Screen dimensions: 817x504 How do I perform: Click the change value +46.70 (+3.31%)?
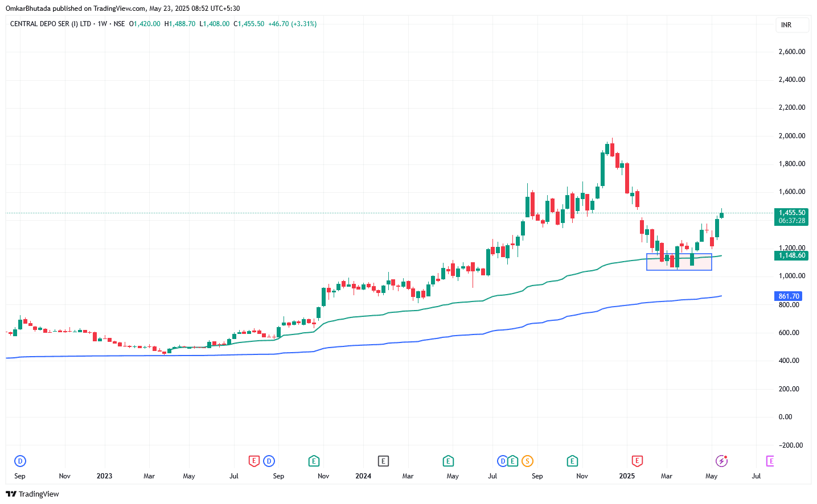pos(293,24)
